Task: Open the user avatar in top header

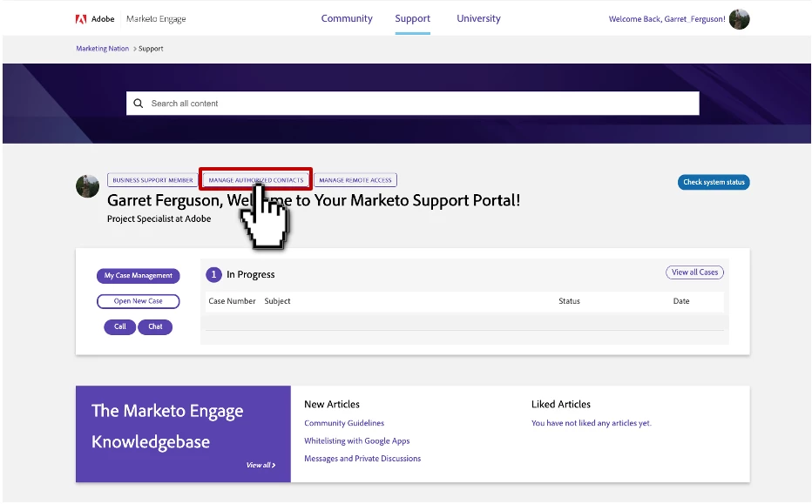Action: (x=739, y=19)
